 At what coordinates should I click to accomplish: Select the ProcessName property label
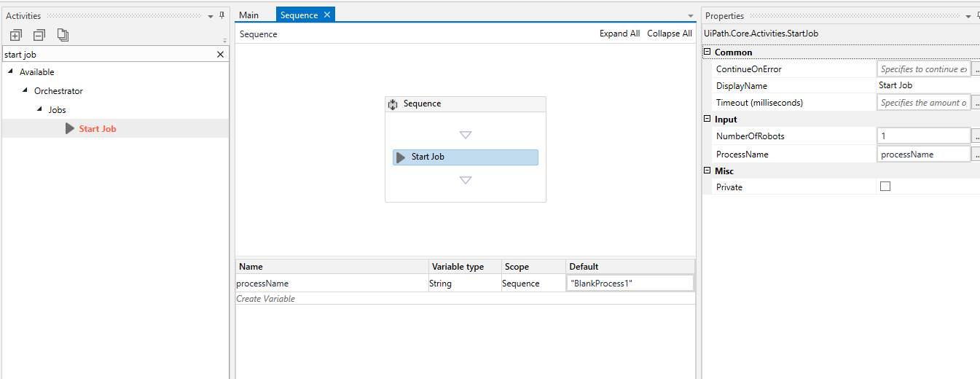[x=742, y=155]
